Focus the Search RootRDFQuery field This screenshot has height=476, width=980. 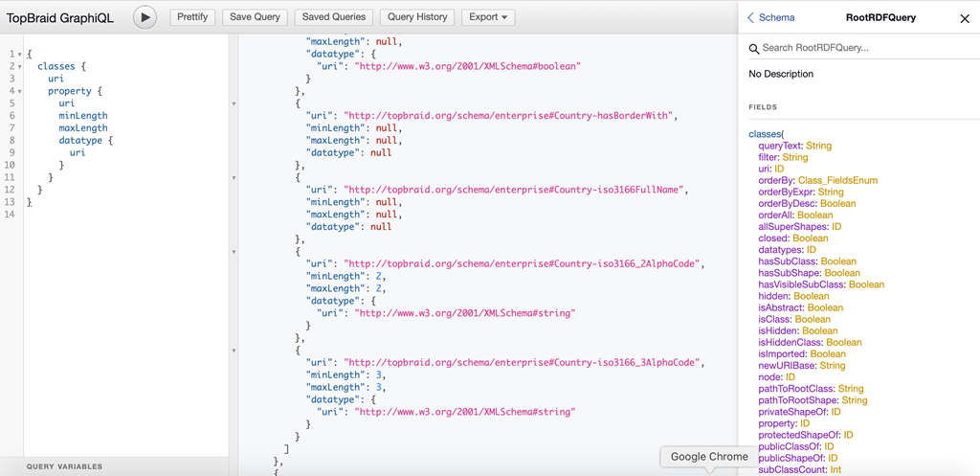click(864, 48)
